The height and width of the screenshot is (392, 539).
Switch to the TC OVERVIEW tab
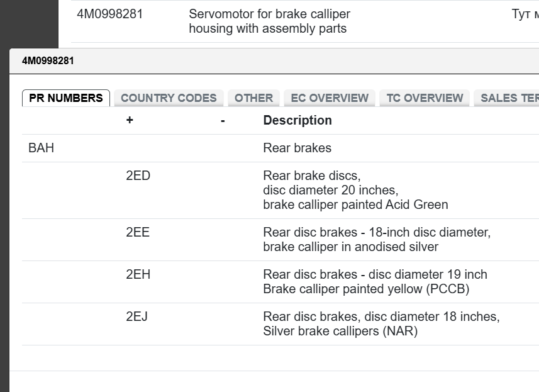(425, 98)
